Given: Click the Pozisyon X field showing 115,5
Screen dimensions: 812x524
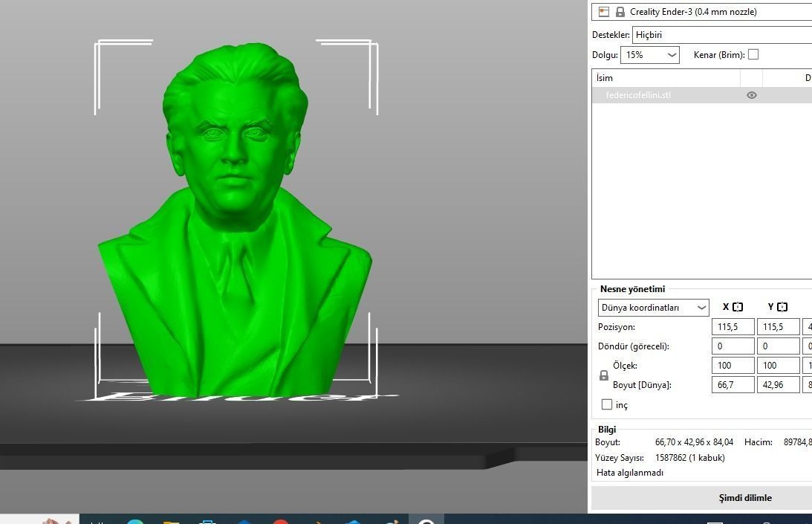Looking at the screenshot, I should pyautogui.click(x=733, y=326).
